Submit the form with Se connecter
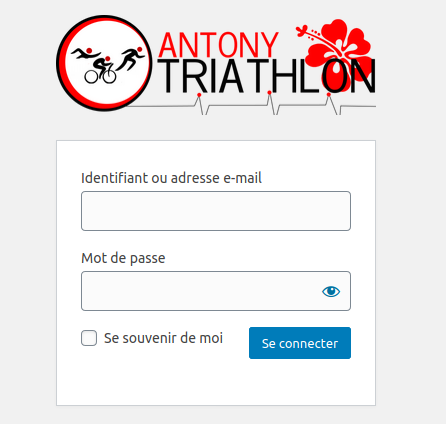This screenshot has height=424, width=446. pos(300,343)
